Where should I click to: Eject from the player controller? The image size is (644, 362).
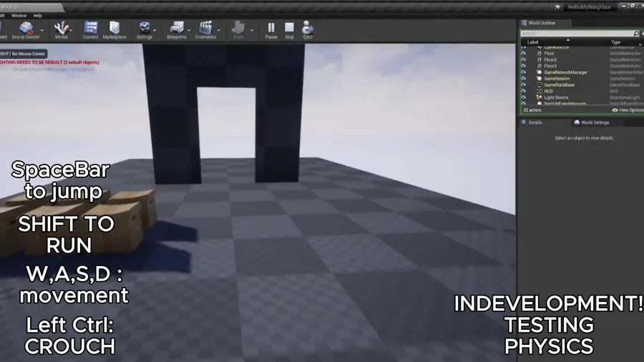pyautogui.click(x=308, y=30)
